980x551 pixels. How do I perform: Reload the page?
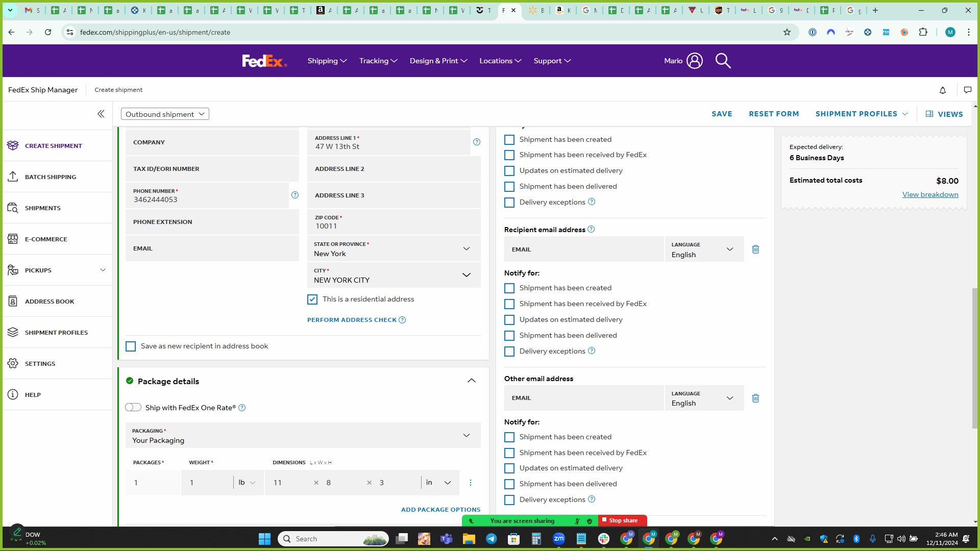(48, 32)
